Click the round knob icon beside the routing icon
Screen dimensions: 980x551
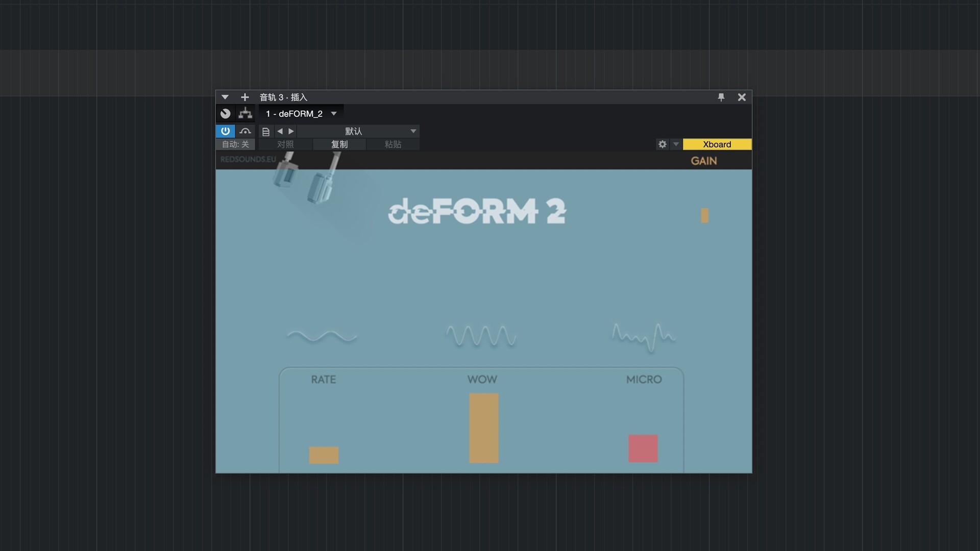pyautogui.click(x=226, y=114)
